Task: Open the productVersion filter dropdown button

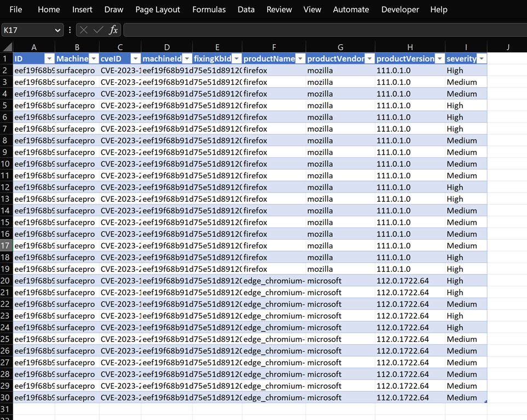Action: pos(439,59)
